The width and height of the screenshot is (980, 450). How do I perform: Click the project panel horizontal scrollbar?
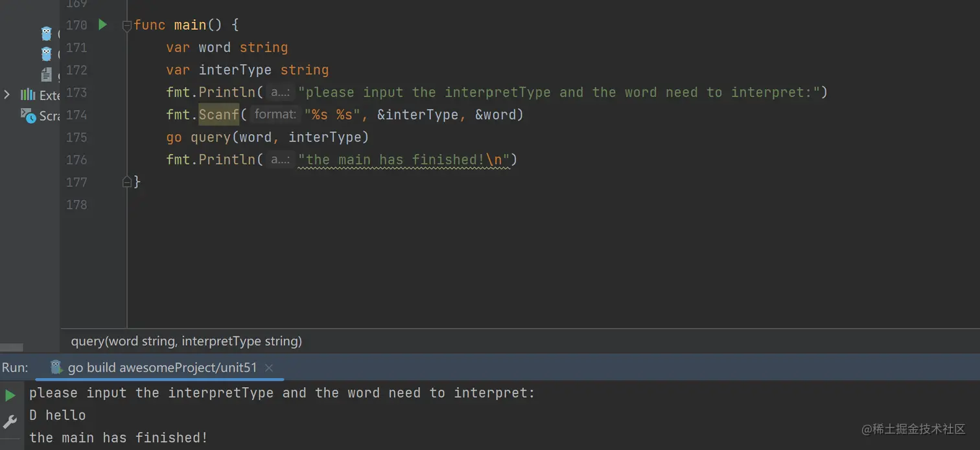pos(12,348)
